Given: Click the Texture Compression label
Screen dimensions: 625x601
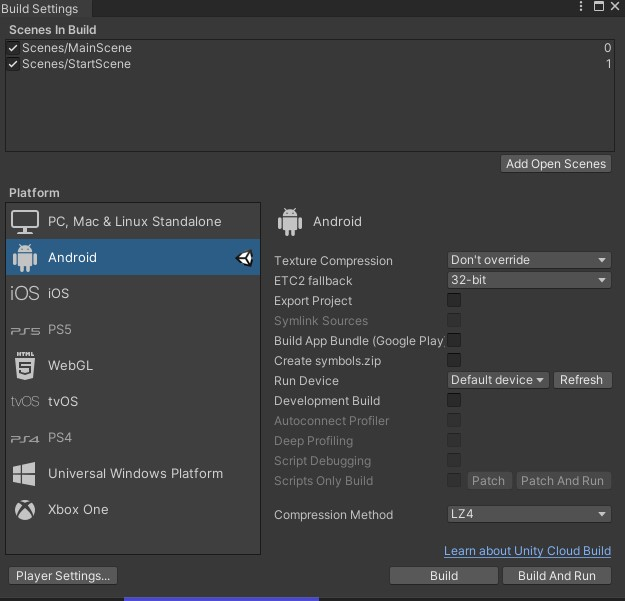Looking at the screenshot, I should click(333, 261).
